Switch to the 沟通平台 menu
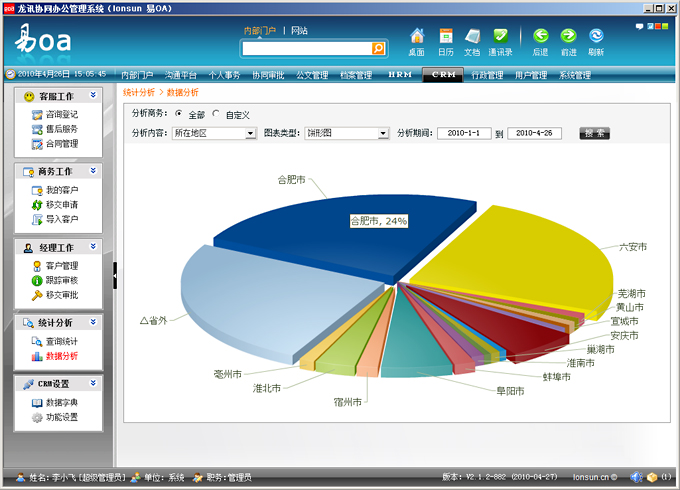680x490 pixels. coord(181,75)
